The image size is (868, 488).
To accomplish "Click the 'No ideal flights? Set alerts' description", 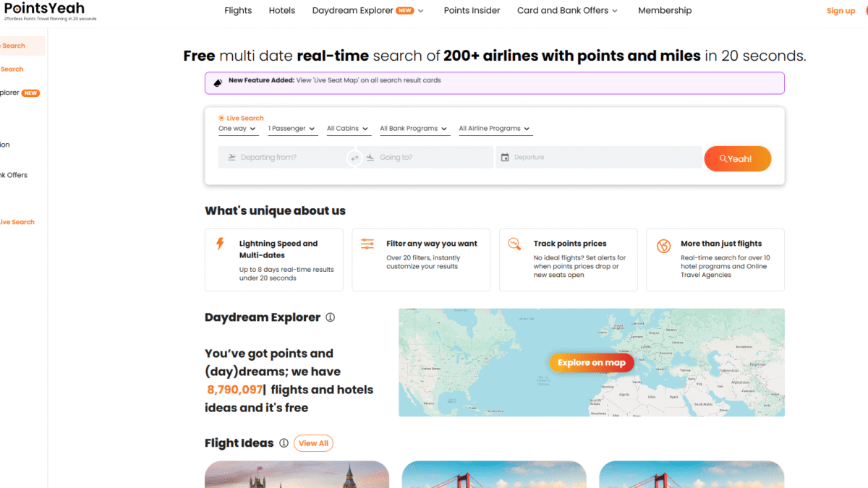I will point(580,266).
